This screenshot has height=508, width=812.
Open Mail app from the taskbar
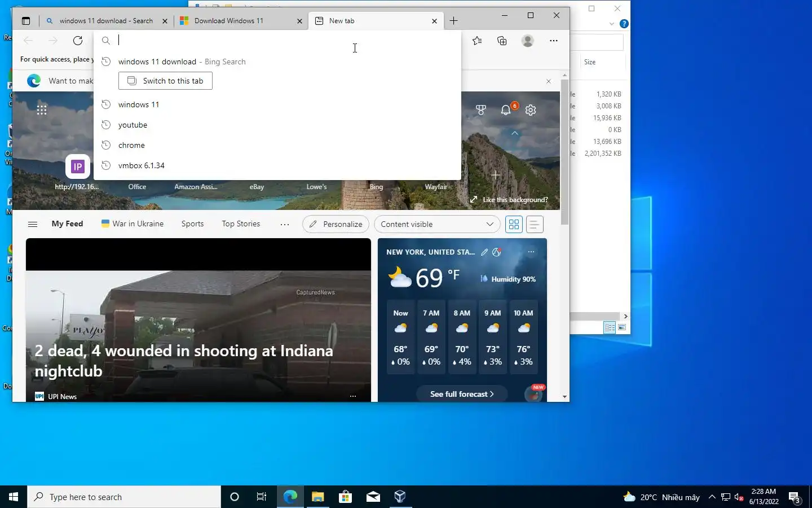click(x=373, y=497)
